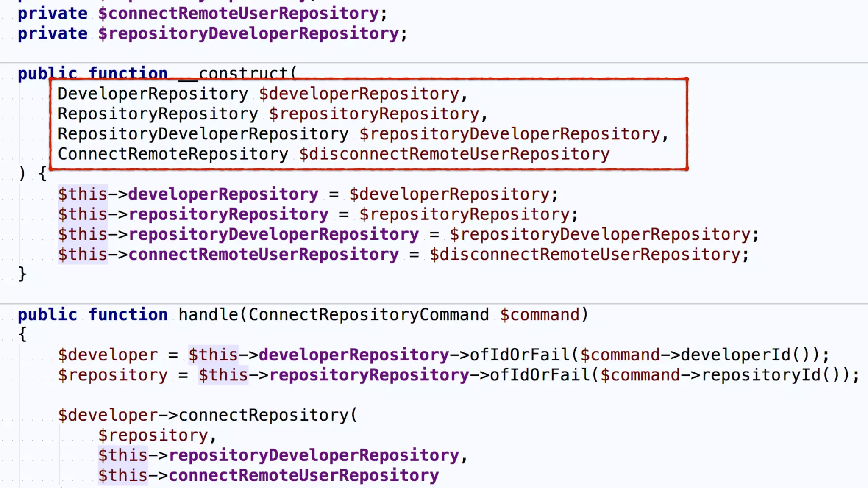Click ConnectRemoteRepository type hint
868x488 pixels.
(173, 154)
